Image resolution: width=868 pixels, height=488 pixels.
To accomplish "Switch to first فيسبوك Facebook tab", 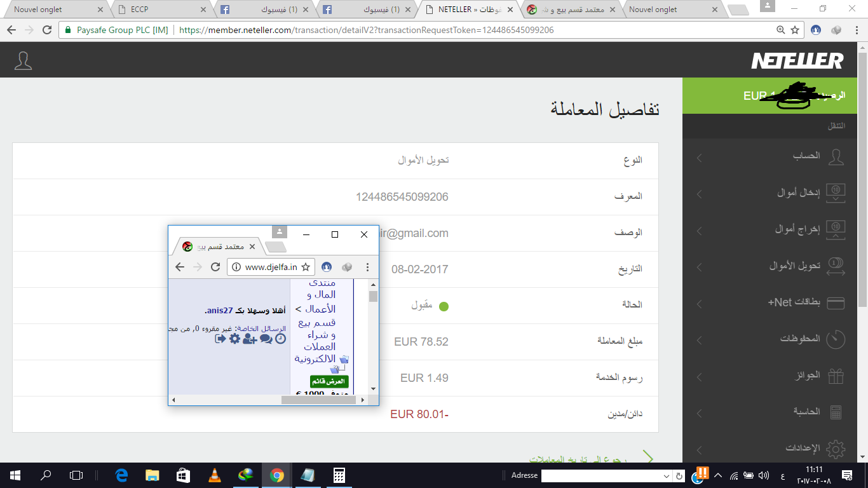I will 264,10.
